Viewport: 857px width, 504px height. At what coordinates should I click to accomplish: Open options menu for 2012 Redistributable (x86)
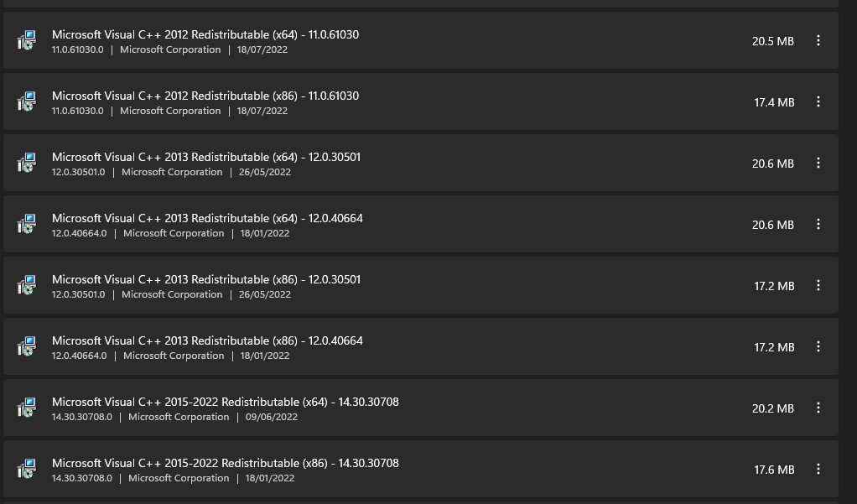click(818, 101)
